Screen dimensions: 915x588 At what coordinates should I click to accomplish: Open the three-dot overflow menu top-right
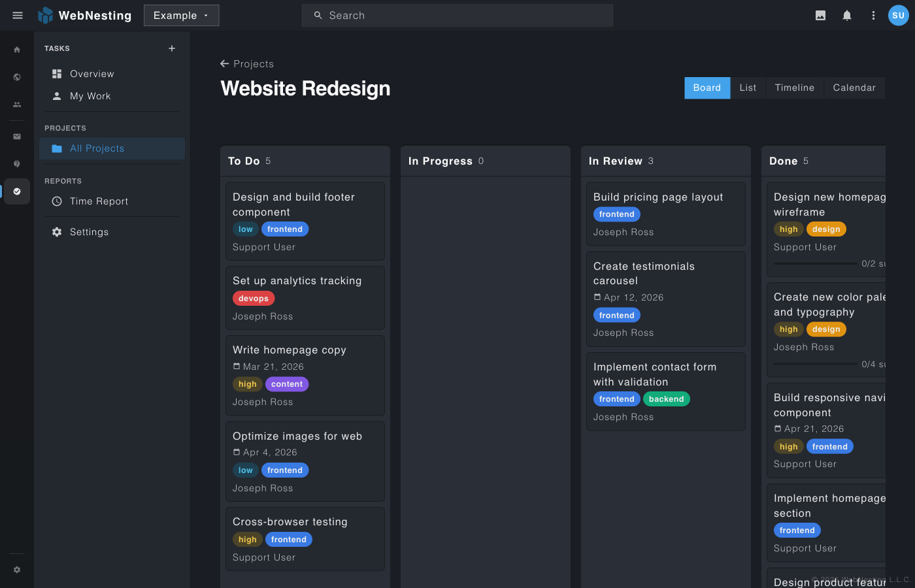[873, 15]
